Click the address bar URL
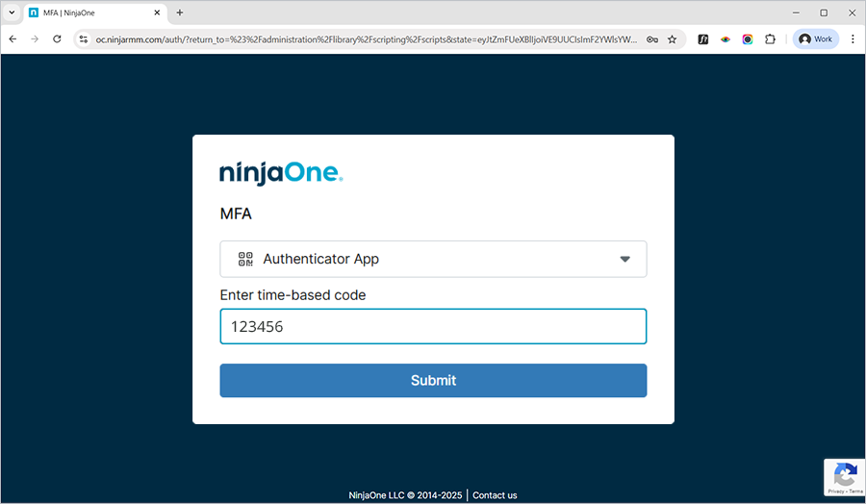The image size is (866, 504). click(367, 39)
